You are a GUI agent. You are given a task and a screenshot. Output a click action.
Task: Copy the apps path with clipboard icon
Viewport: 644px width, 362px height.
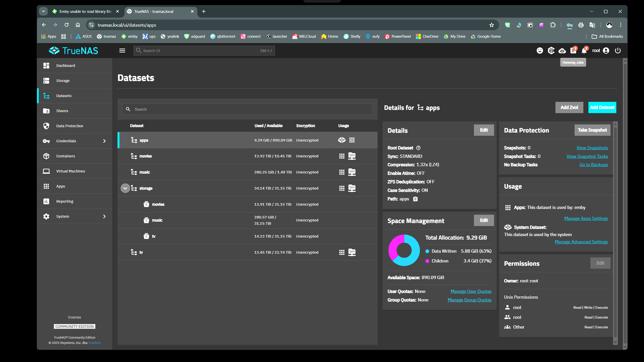click(x=415, y=199)
